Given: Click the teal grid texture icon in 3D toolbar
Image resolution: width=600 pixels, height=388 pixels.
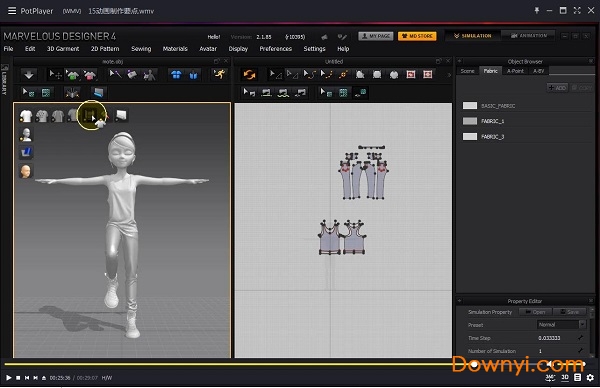Looking at the screenshot, I should pyautogui.click(x=46, y=92).
